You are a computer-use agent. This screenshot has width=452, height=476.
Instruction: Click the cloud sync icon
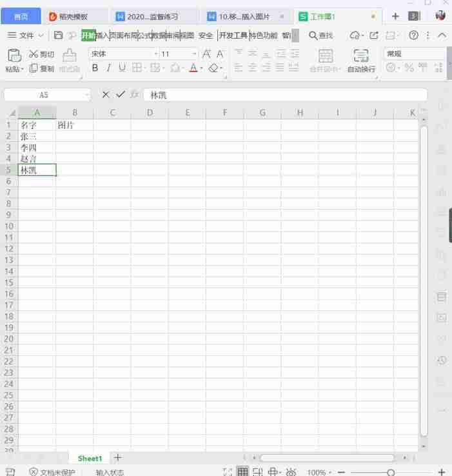354,35
